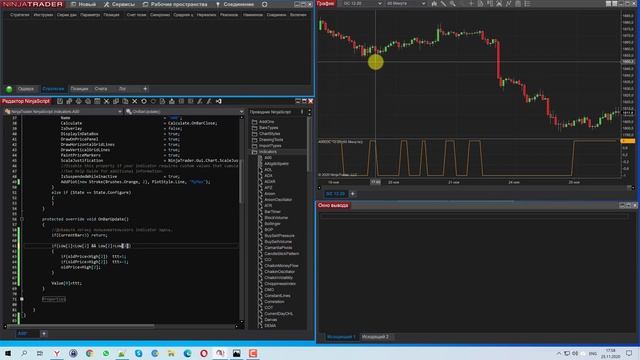640x360 pixels.
Task: Click the chart instrument tab below chart
Action: click(335, 194)
